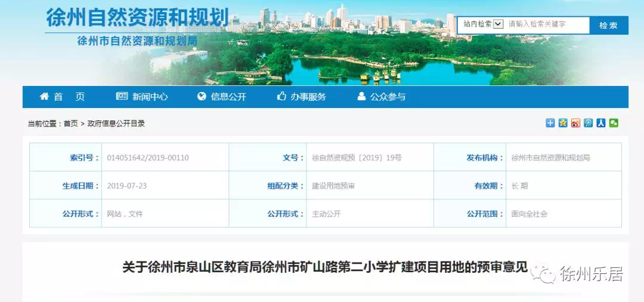Click the generation date 2019-07-23
The width and height of the screenshot is (644, 302).
(126, 186)
